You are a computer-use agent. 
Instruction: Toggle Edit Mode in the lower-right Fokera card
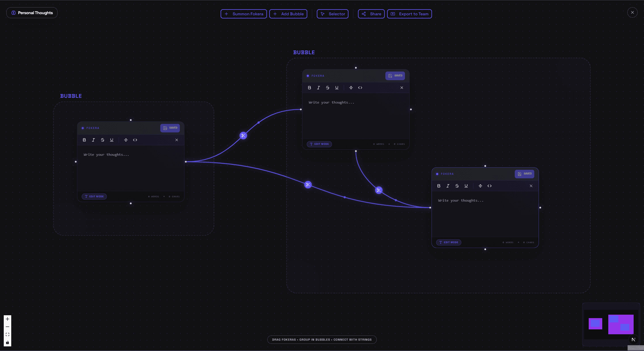pos(449,242)
